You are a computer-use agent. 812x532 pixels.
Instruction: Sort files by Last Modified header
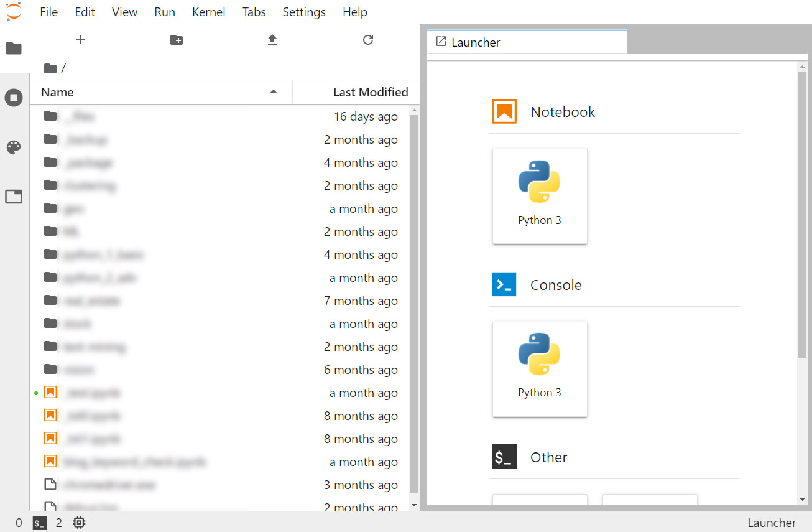pyautogui.click(x=356, y=92)
